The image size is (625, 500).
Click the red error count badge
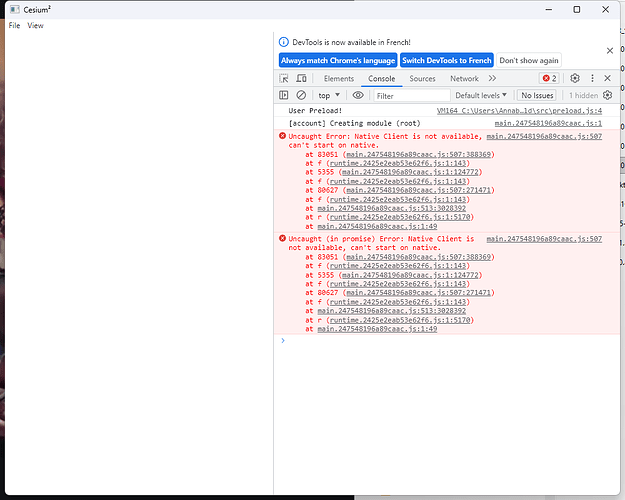549,78
